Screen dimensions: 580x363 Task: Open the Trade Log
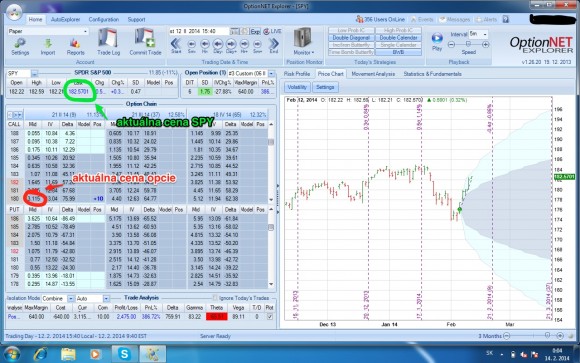coord(108,42)
